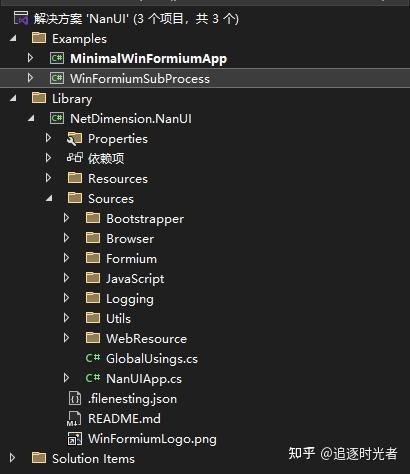Screen dimensions: 410x474
Task: Collapse the Examples folder
Action: pos(13,38)
